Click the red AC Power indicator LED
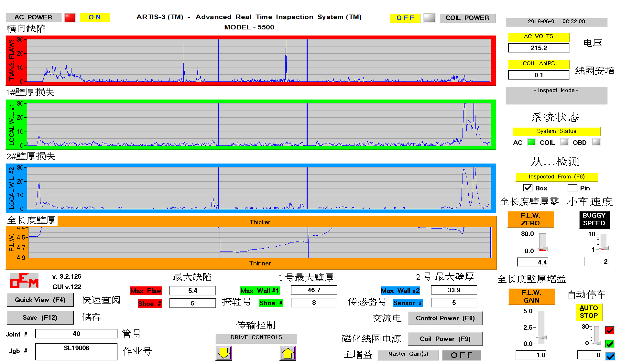The image size is (621, 364). tap(70, 17)
